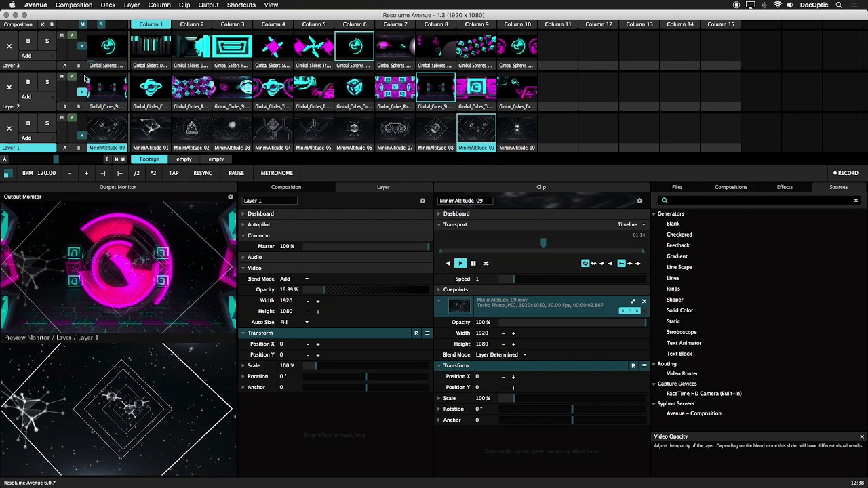Collapse the Generators tree group
The width and height of the screenshot is (868, 488).
654,214
